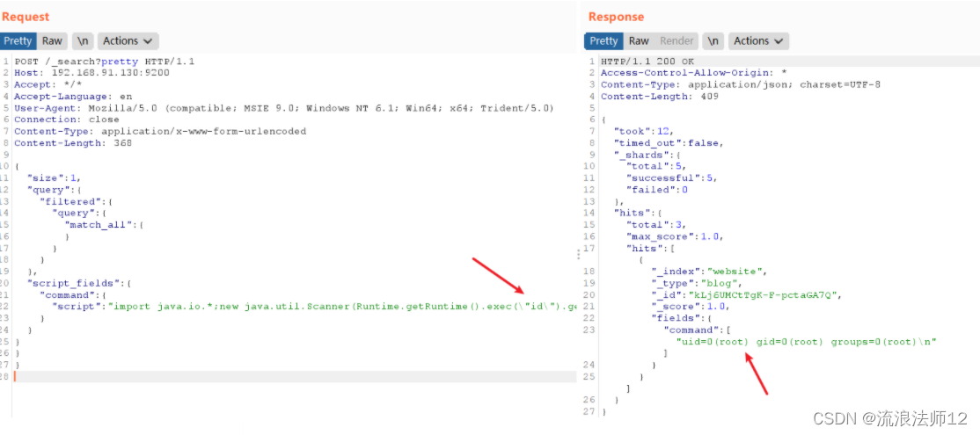Click the HTTP/1.1 200 OK status line

(647, 62)
